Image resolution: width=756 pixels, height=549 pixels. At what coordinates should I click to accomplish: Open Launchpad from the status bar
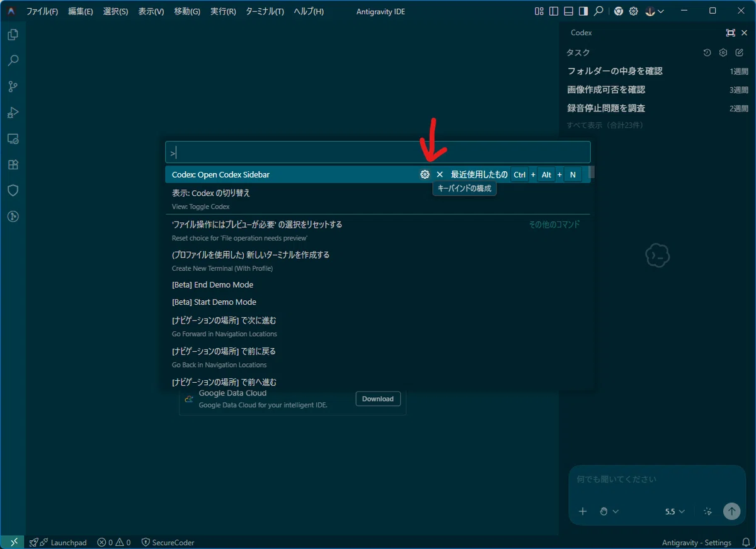58,542
